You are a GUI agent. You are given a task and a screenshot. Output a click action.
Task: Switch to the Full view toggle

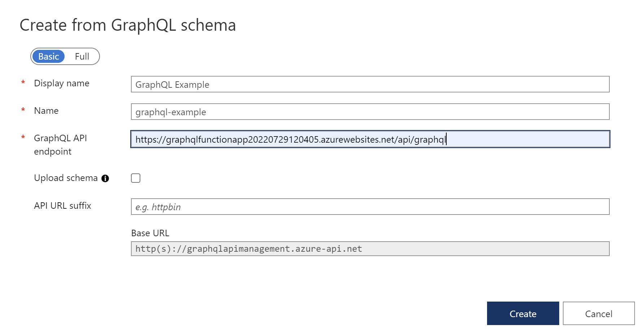click(82, 56)
